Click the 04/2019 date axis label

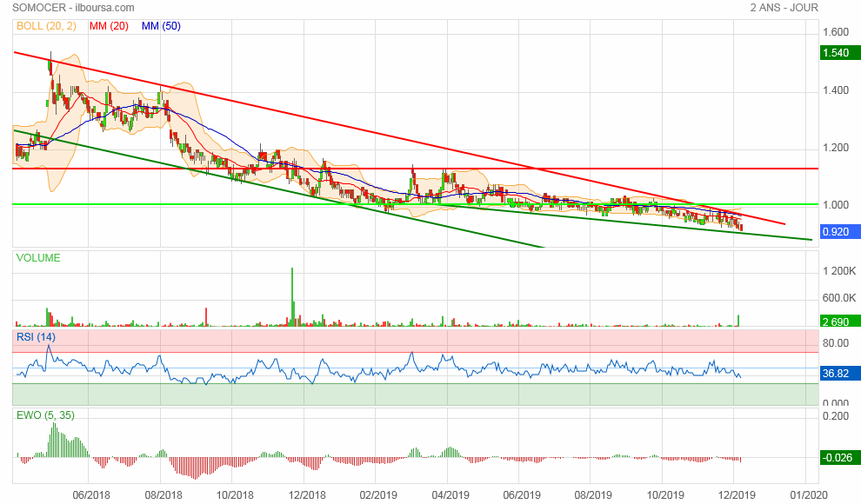(451, 495)
